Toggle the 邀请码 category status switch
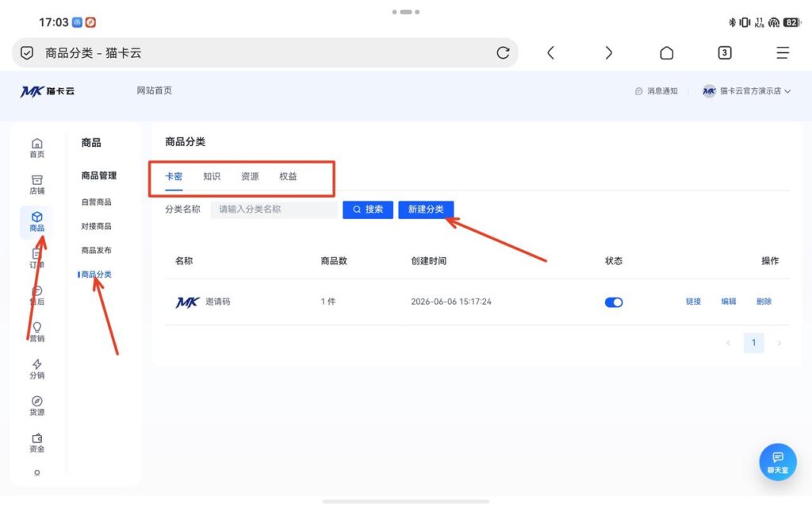This screenshot has width=812, height=508. [x=614, y=302]
